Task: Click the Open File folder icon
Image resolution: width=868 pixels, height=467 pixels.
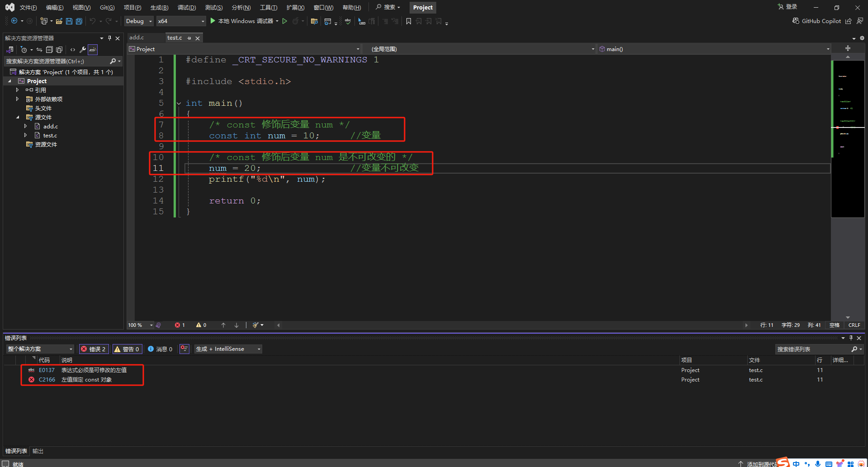Action: point(59,21)
